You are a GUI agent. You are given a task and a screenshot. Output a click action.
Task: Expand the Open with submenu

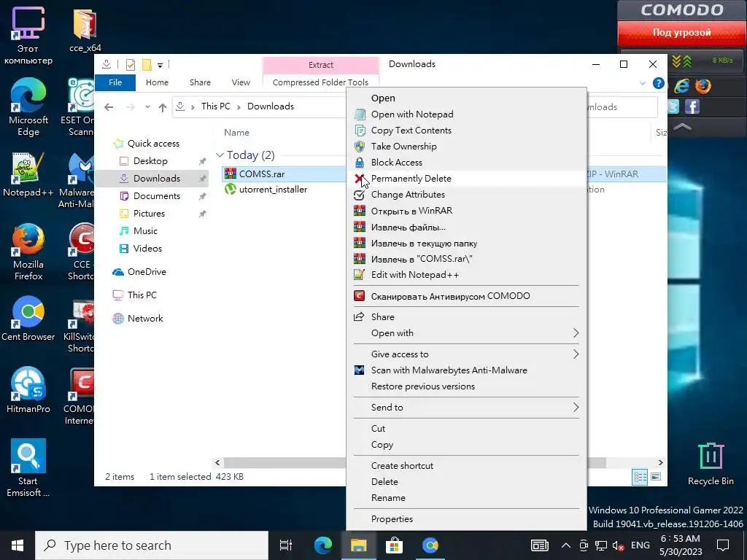(x=466, y=333)
